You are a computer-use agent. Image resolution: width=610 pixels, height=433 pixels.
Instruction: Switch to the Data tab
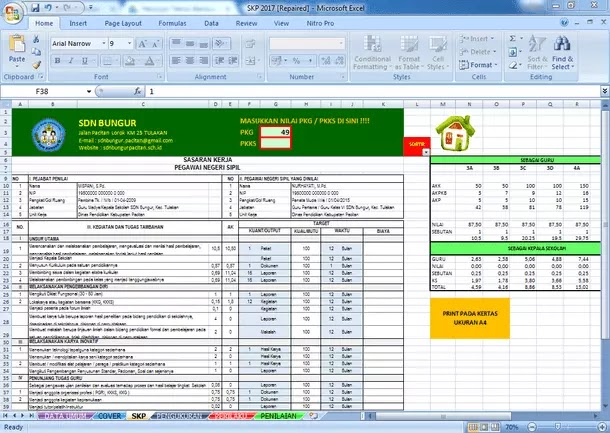coord(211,23)
